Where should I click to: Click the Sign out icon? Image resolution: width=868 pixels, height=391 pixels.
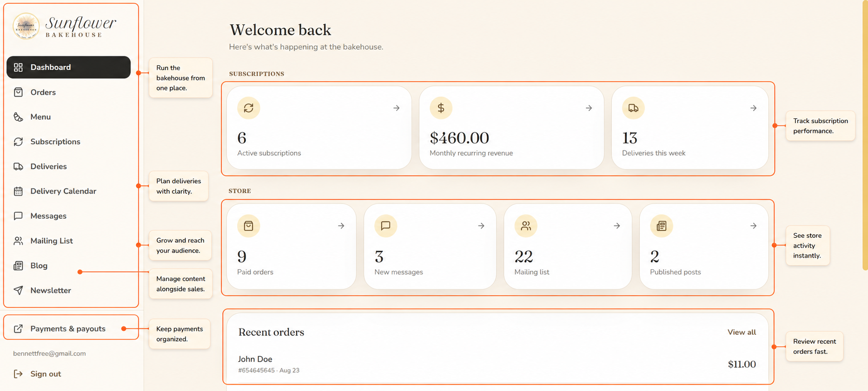point(18,374)
